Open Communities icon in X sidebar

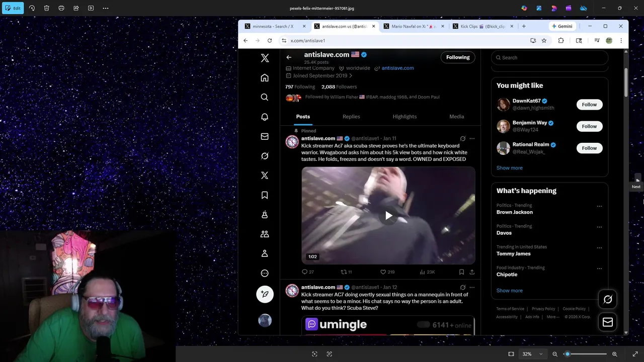coord(265,234)
